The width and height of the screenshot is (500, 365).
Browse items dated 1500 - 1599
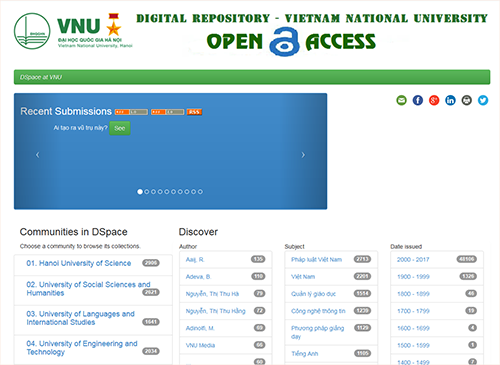(413, 346)
